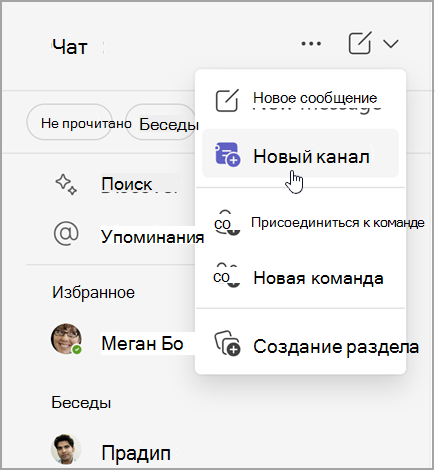Filter by the Беседы pill
This screenshot has height=470, width=435.
(x=161, y=123)
